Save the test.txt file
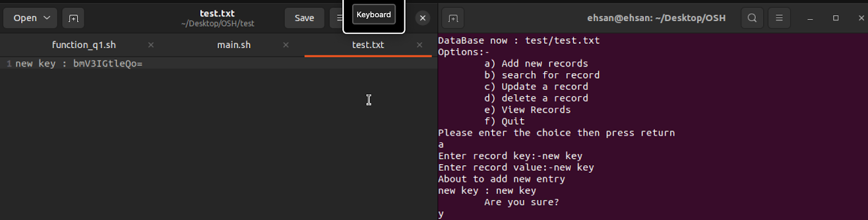 [x=304, y=18]
